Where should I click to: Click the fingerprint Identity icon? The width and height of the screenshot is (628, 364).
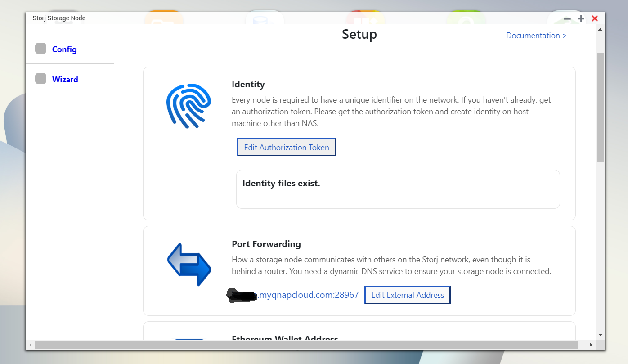[x=188, y=105]
